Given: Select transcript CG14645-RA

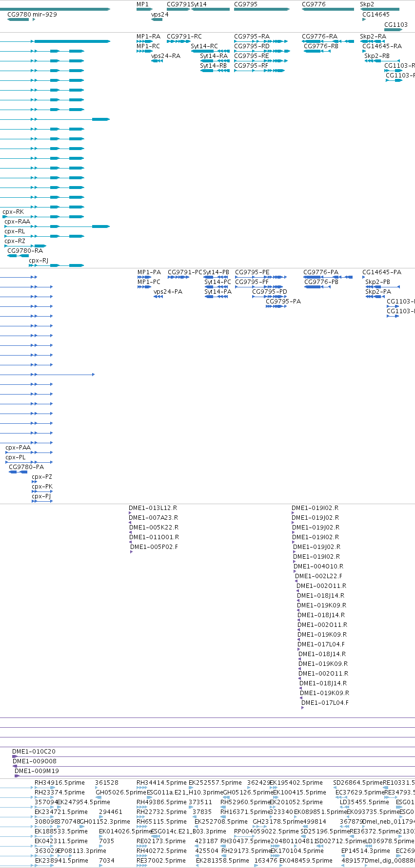Looking at the screenshot, I should (382, 46).
